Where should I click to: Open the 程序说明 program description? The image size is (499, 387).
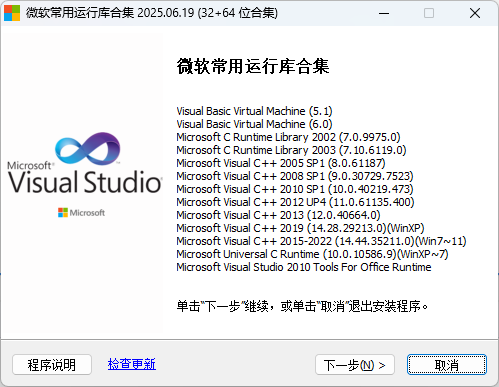coord(52,365)
